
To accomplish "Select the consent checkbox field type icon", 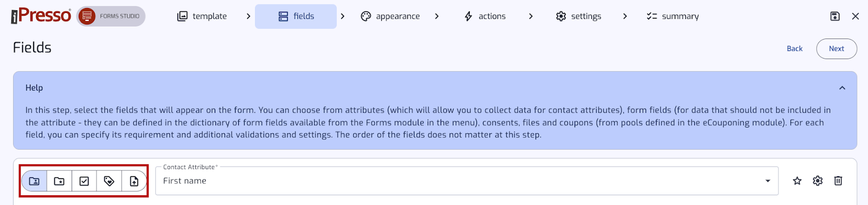I will tap(84, 181).
